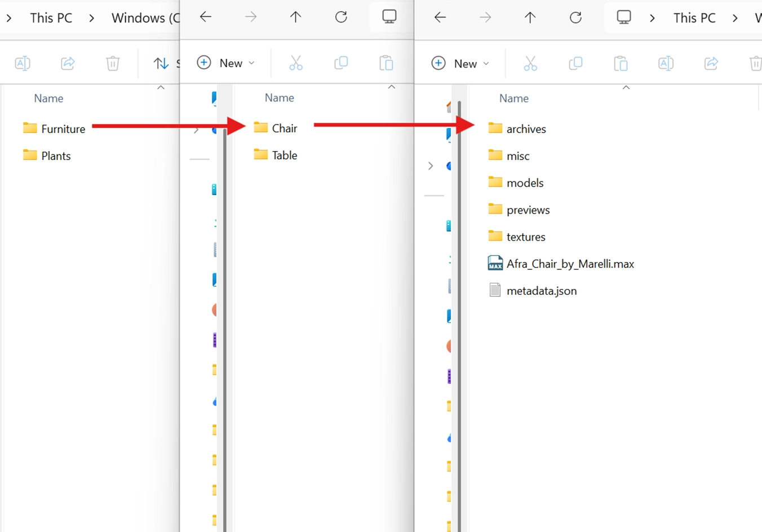Go up one level in the Chair/Table window
The width and height of the screenshot is (762, 532).
pos(295,17)
